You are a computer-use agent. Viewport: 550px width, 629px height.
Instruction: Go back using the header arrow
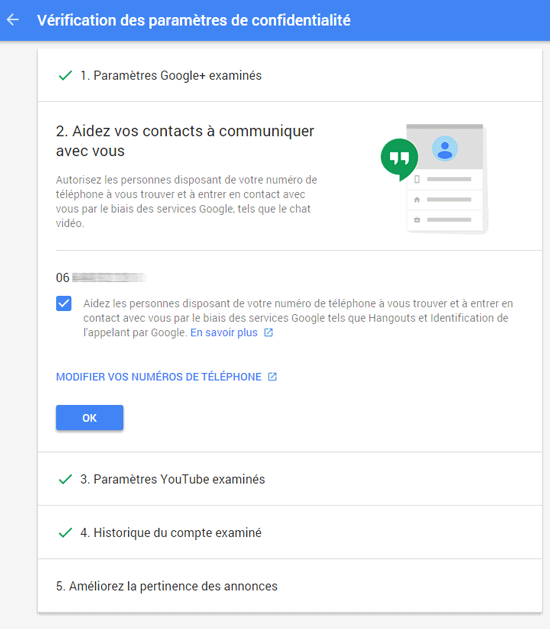(x=13, y=20)
